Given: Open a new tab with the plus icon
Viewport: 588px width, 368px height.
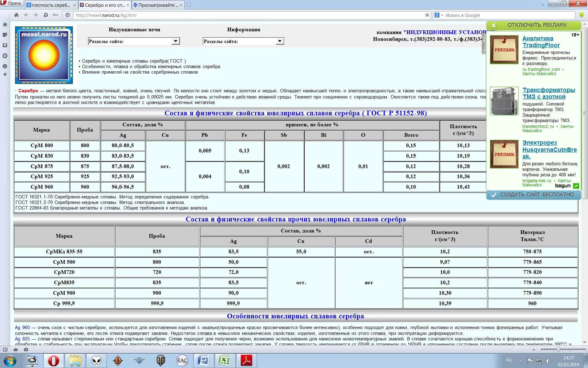Looking at the screenshot, I should (x=189, y=5).
